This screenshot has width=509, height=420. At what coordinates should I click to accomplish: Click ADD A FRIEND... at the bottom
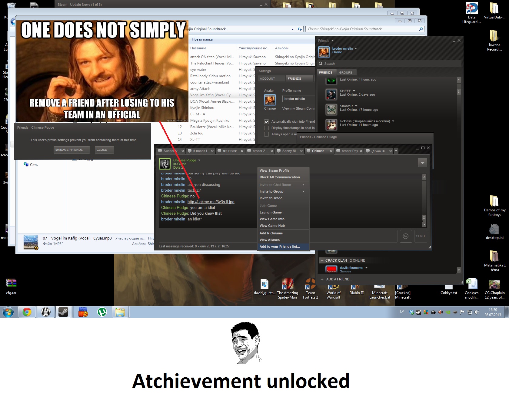[336, 279]
